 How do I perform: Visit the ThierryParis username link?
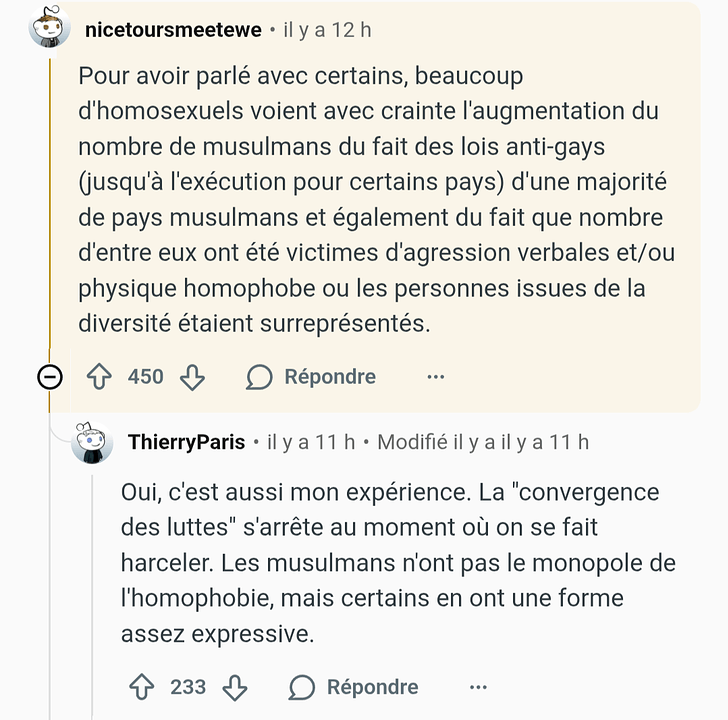coord(186,442)
